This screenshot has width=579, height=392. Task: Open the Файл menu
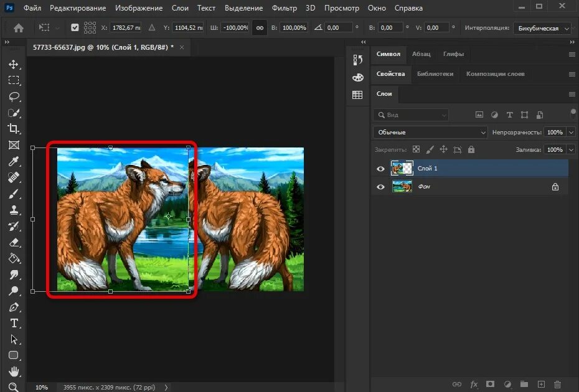32,7
